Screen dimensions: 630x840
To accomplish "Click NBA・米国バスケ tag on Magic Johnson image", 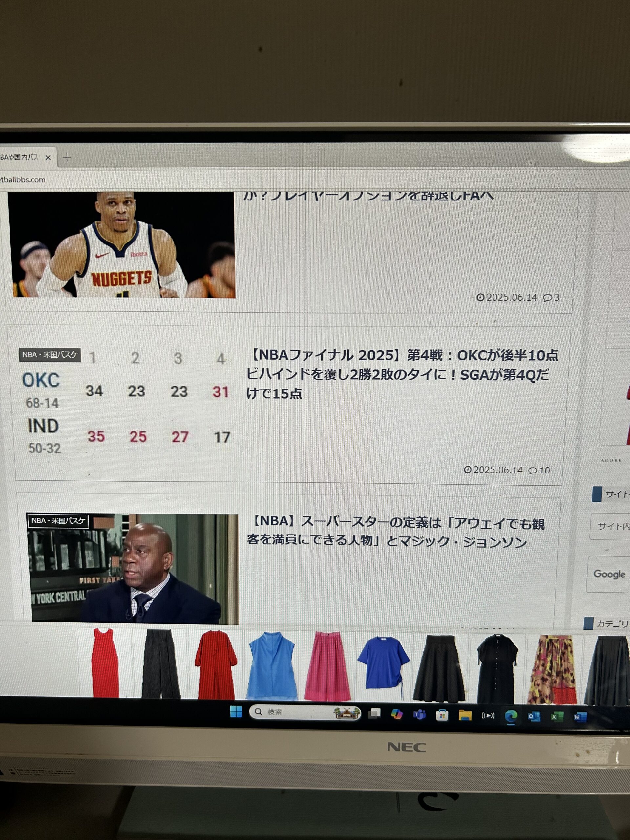I will coord(58,521).
